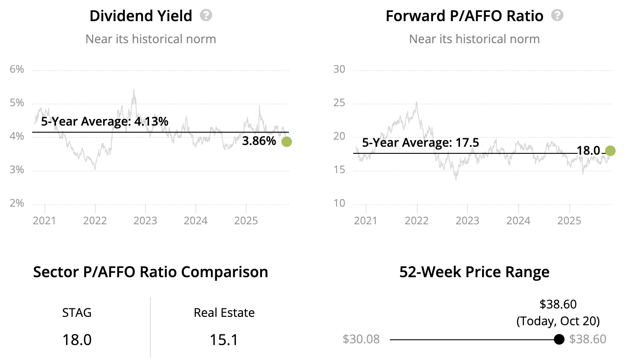The image size is (628, 364).
Task: Click the 52-Week Price Range heading
Action: pyautogui.click(x=474, y=272)
